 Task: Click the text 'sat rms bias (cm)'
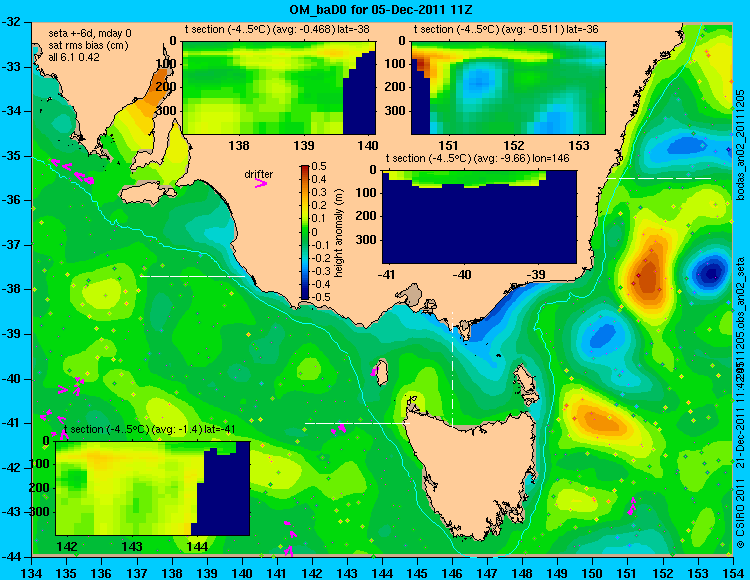click(88, 45)
